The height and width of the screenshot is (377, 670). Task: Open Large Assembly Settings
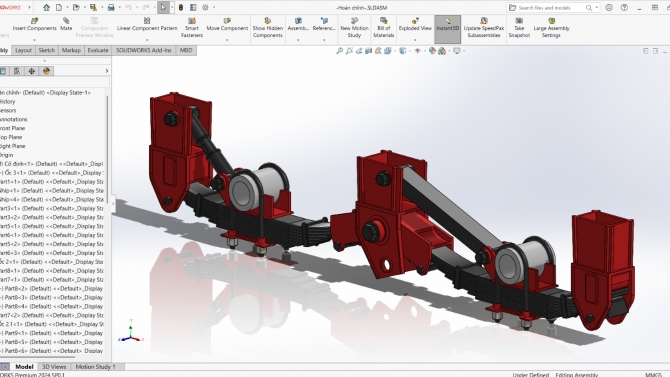[x=551, y=28]
